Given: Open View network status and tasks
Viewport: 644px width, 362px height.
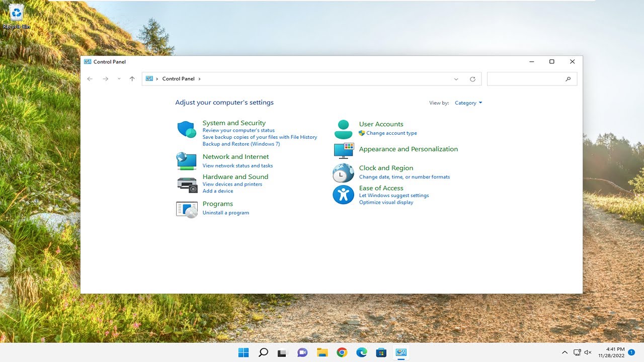Looking at the screenshot, I should (x=237, y=166).
